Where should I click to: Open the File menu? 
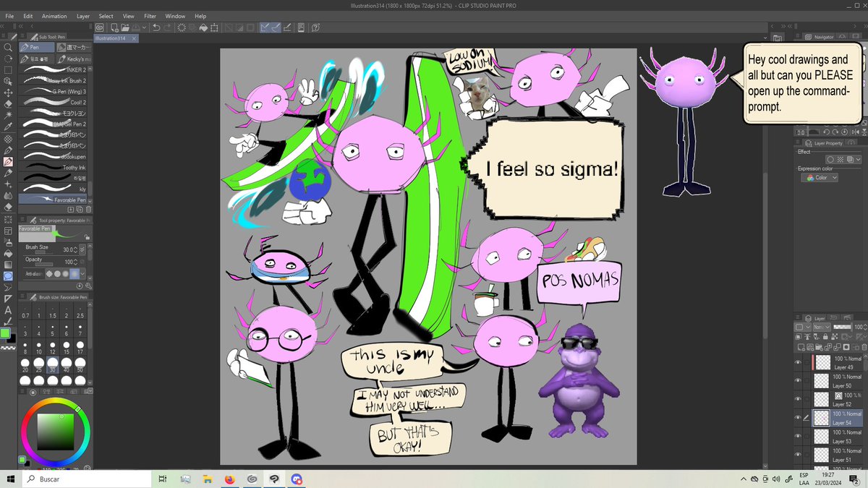(10, 16)
